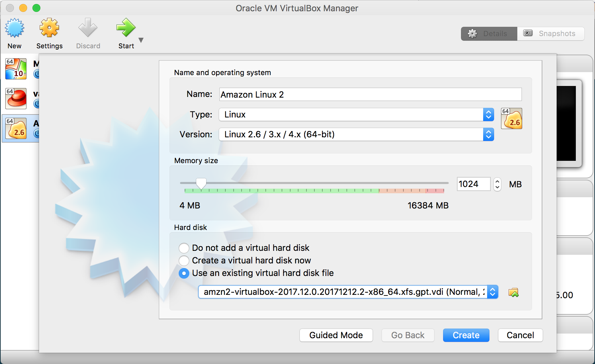Screen dimensions: 595x364
Task: Select 'Use an existing virtual hard disk file'
Action: point(184,273)
